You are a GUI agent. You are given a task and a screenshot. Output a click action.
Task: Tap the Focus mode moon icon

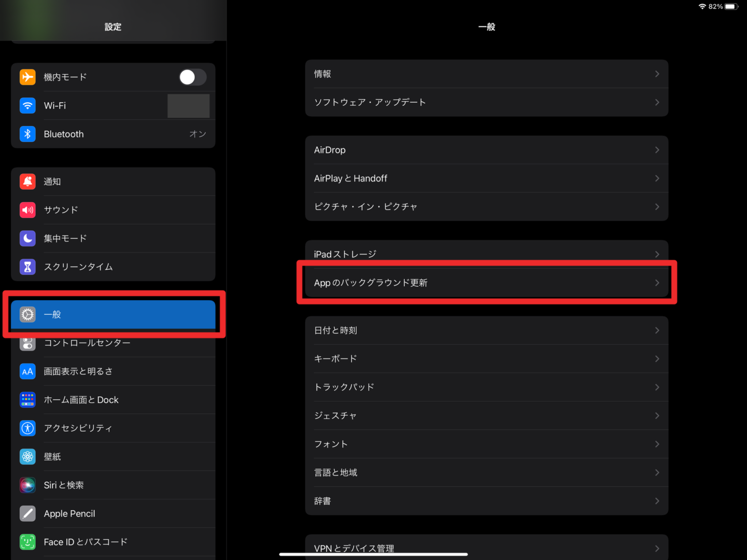point(27,239)
